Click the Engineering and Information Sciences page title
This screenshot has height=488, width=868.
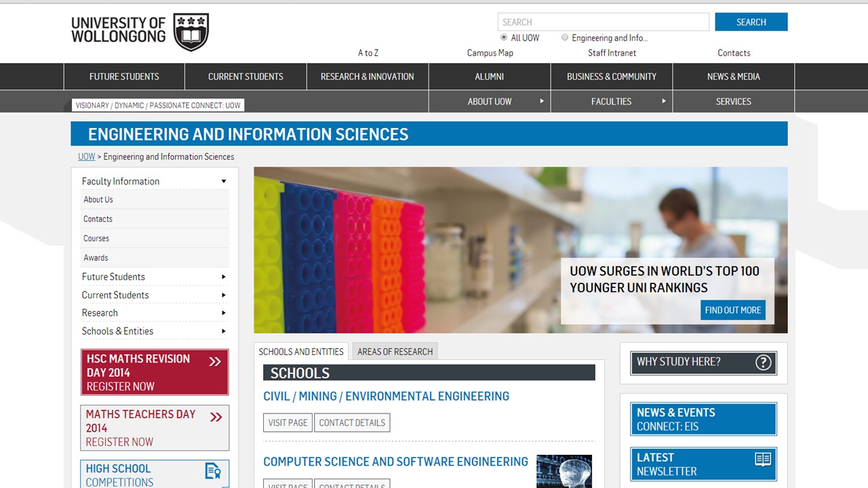click(x=248, y=134)
